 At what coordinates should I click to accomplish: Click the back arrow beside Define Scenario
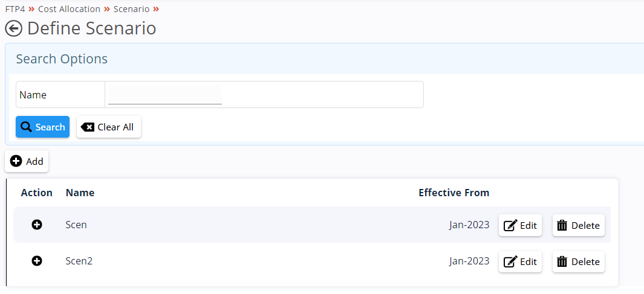[13, 29]
